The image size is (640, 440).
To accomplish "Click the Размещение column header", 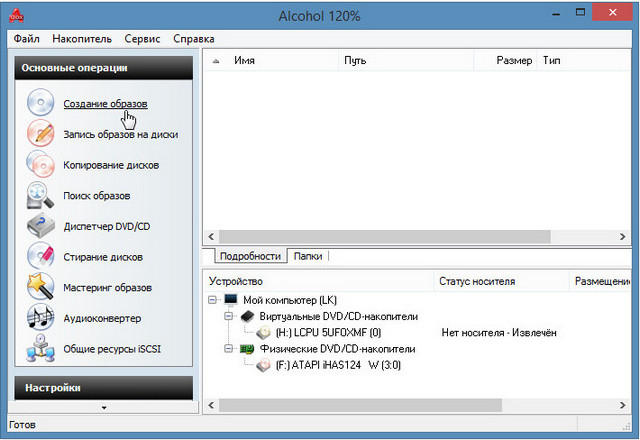I will [600, 281].
